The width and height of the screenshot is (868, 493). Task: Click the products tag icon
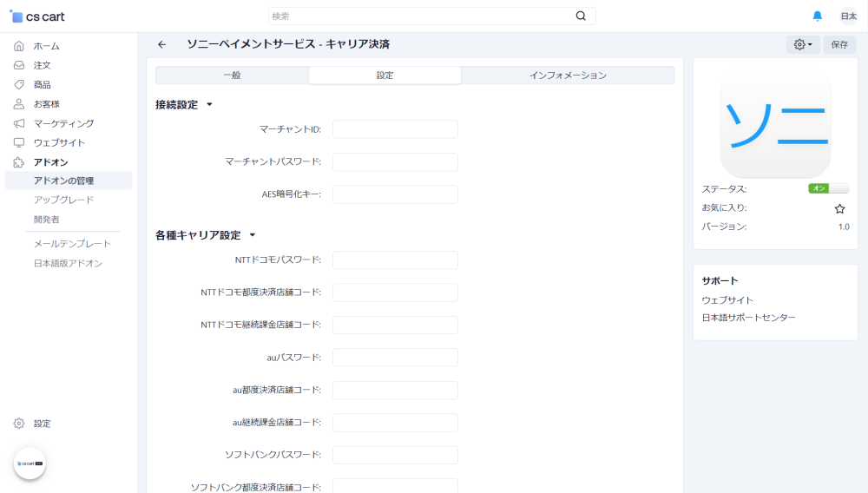coord(19,85)
